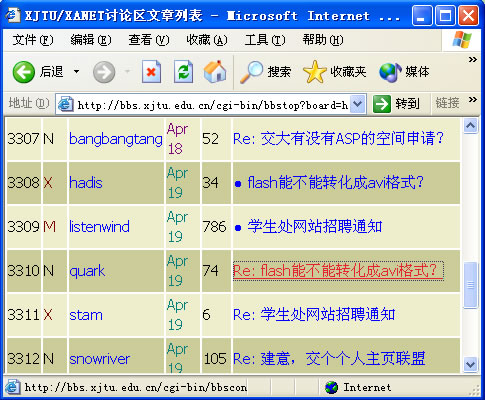Expand address bar URL dropdown
The height and width of the screenshot is (400, 485).
(x=358, y=104)
